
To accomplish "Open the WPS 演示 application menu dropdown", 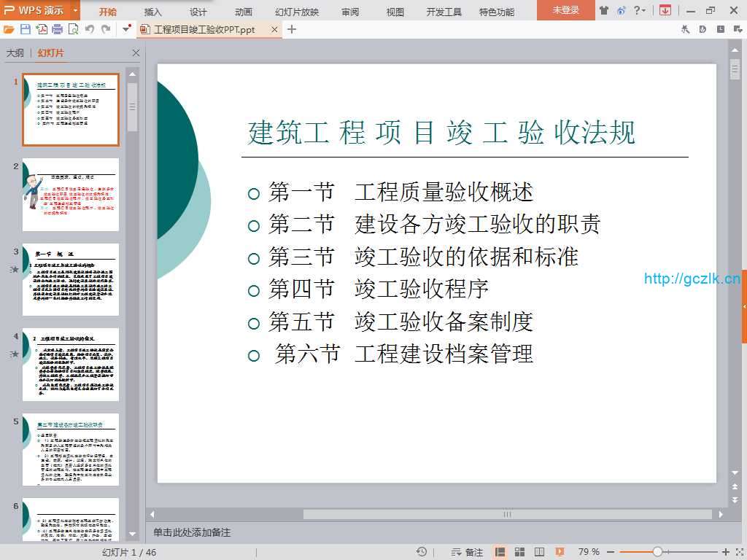I will tap(76, 10).
